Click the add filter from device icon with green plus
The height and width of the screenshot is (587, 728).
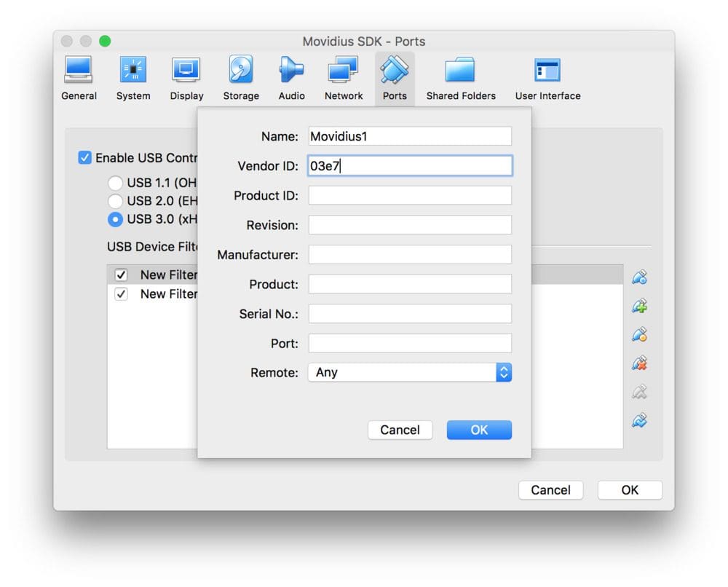[x=639, y=306]
